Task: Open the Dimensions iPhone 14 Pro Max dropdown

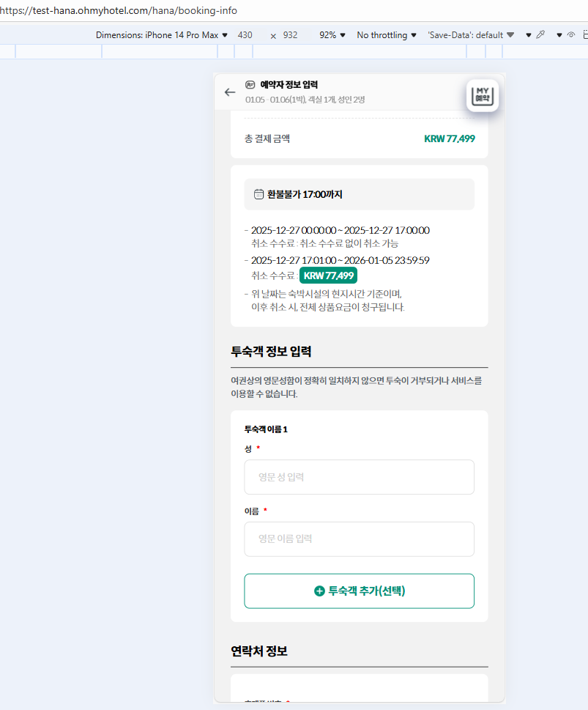Action: point(162,35)
